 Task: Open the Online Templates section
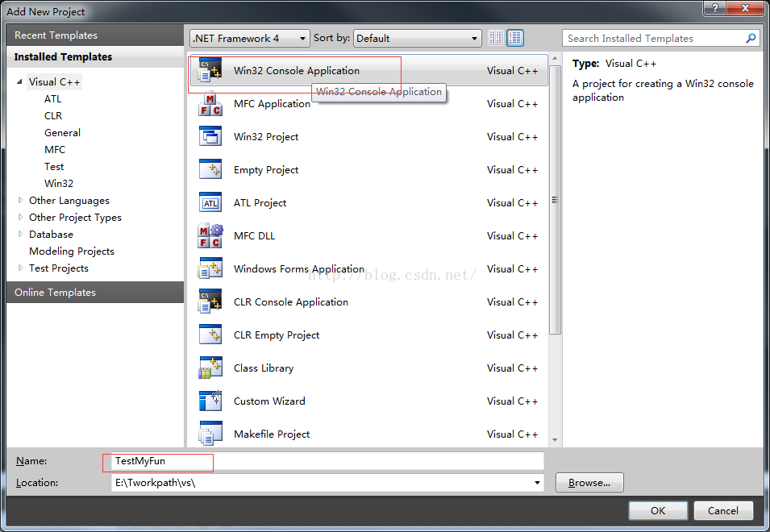click(x=95, y=292)
